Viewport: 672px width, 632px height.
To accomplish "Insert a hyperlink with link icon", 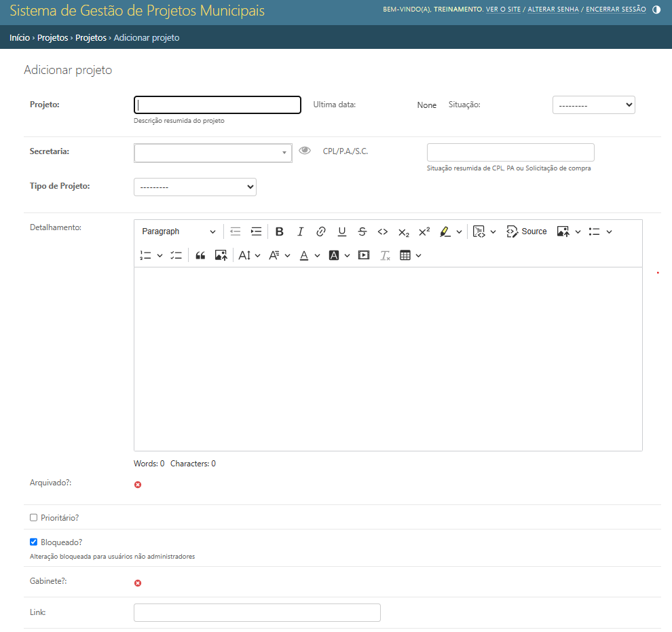I will [x=320, y=231].
